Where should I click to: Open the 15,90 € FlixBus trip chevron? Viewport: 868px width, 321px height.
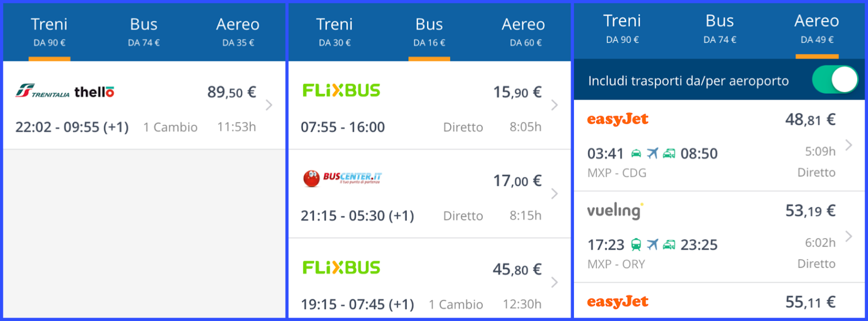coord(554,105)
